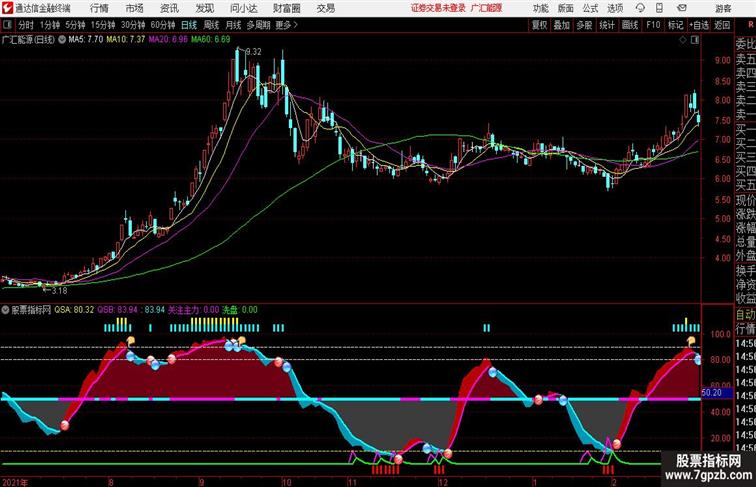Click the MA5: 7.70 indicator label
This screenshot has height=487, width=756.
(85, 40)
